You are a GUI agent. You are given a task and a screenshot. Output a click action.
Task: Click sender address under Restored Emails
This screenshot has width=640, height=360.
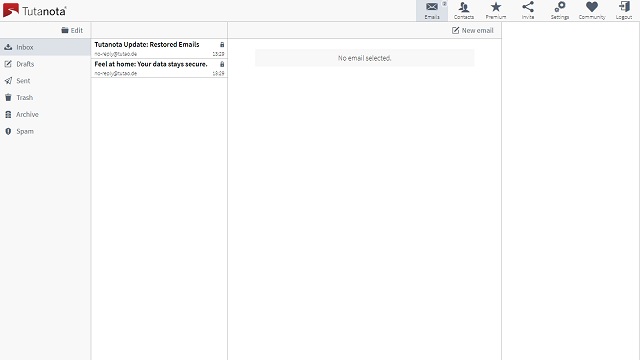pos(116,54)
